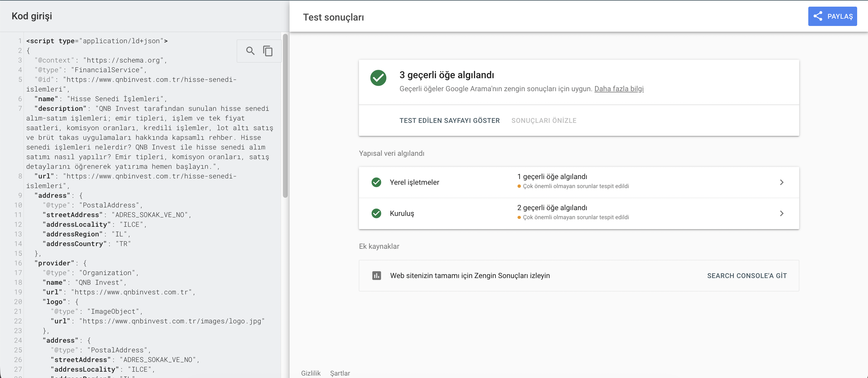Viewport: 868px width, 378px height.
Task: Click SEARCH CONSOLE'A GİT button
Action: tap(747, 276)
